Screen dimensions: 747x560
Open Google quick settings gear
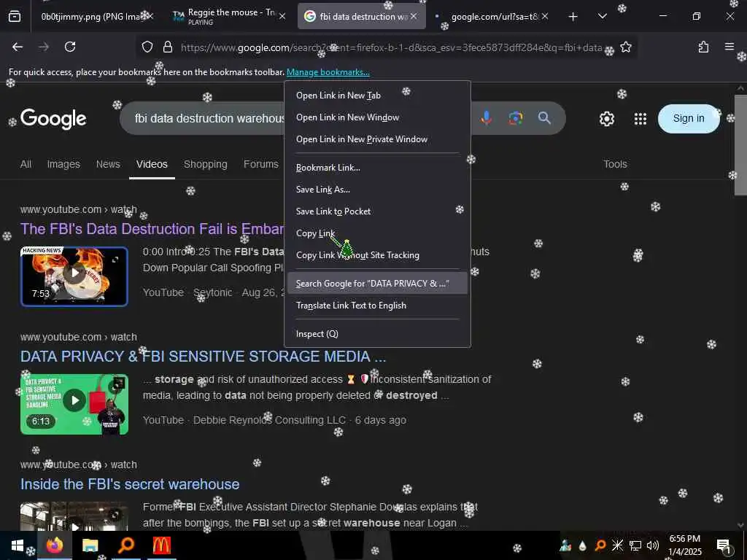coord(606,119)
